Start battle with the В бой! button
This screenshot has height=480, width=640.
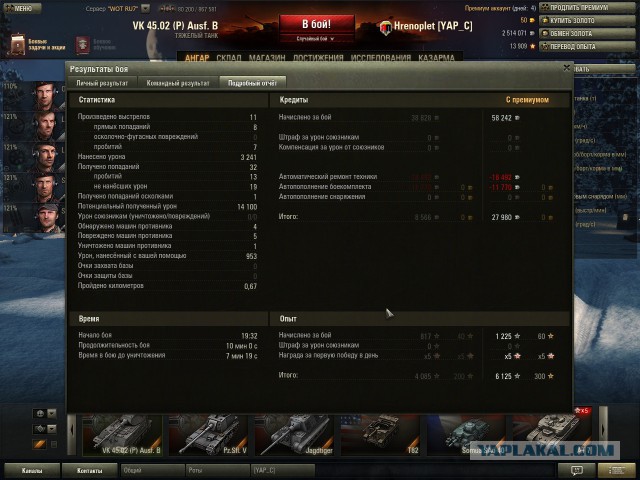click(317, 24)
